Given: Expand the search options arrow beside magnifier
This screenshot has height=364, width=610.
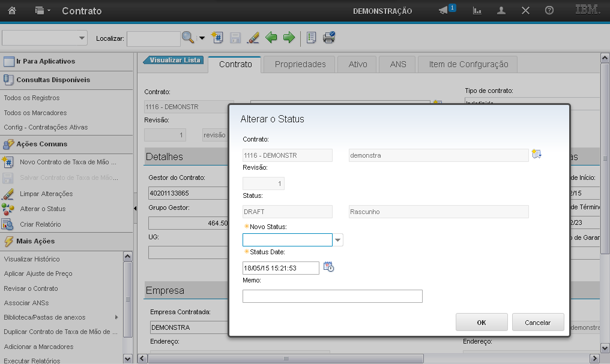Looking at the screenshot, I should click(x=202, y=38).
